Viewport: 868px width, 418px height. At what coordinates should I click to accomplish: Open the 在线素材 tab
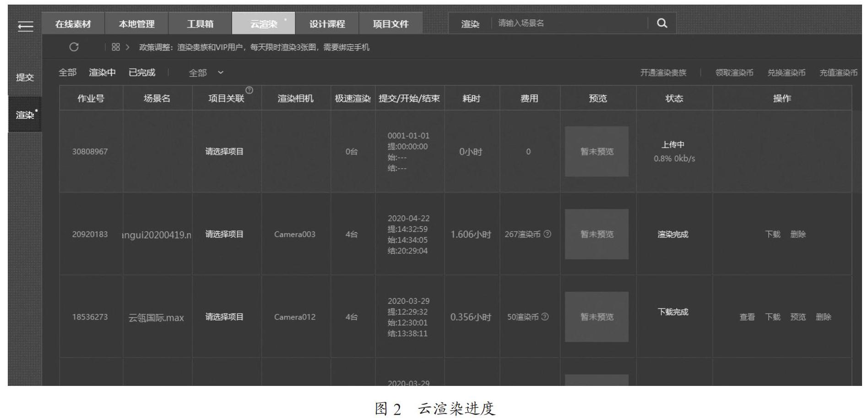click(x=73, y=24)
